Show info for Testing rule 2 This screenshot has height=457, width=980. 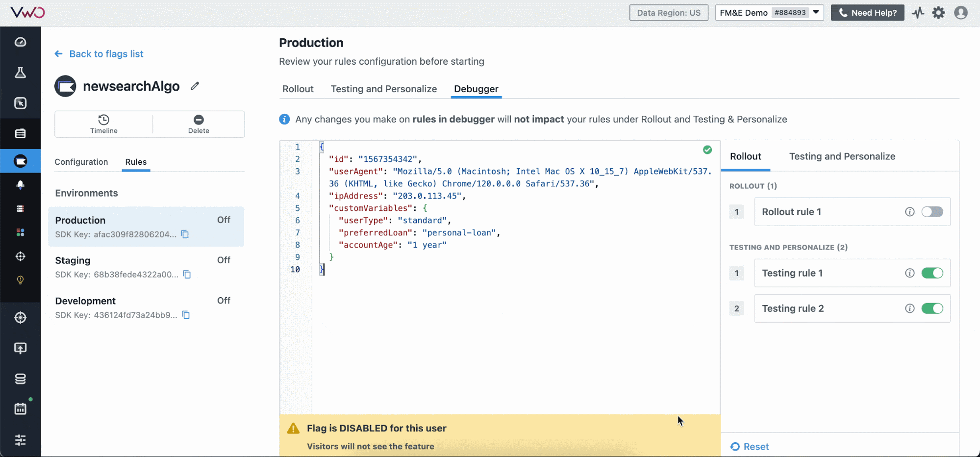[909, 308]
